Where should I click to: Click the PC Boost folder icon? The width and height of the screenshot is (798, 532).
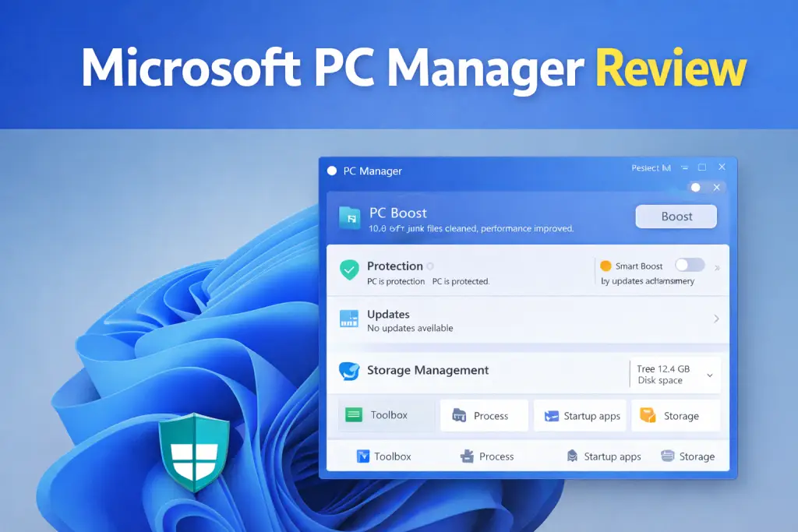[x=349, y=218]
